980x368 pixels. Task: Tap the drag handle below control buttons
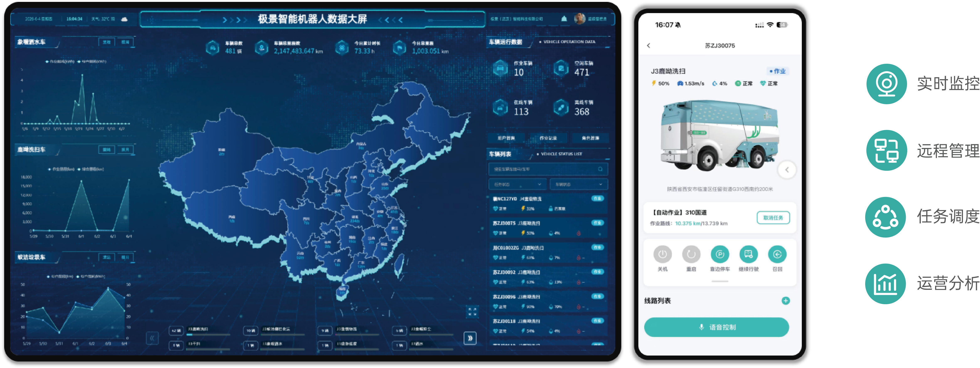(720, 281)
